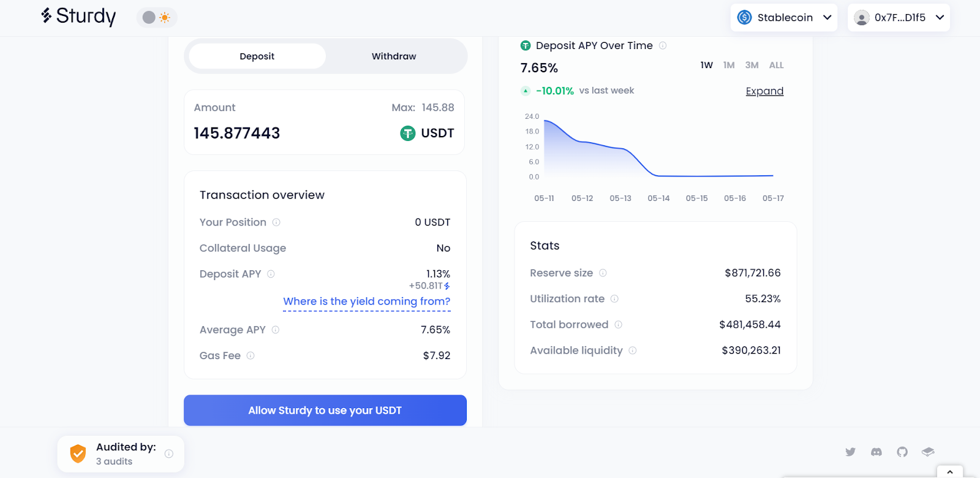Click the 7.65% chart headline value
980x478 pixels.
coord(539,68)
